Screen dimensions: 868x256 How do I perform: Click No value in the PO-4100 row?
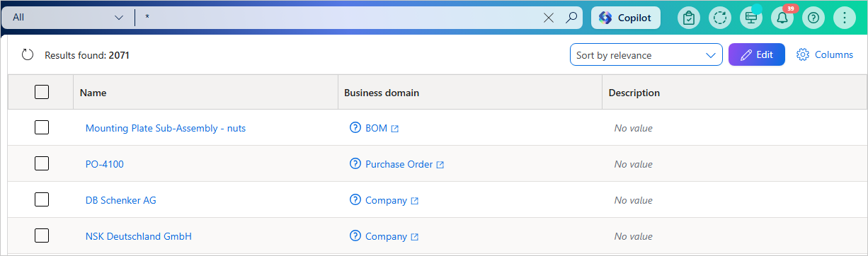(633, 164)
